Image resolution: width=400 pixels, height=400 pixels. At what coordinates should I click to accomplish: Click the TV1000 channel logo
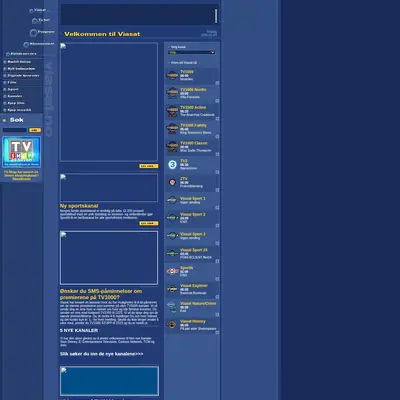tap(173, 75)
